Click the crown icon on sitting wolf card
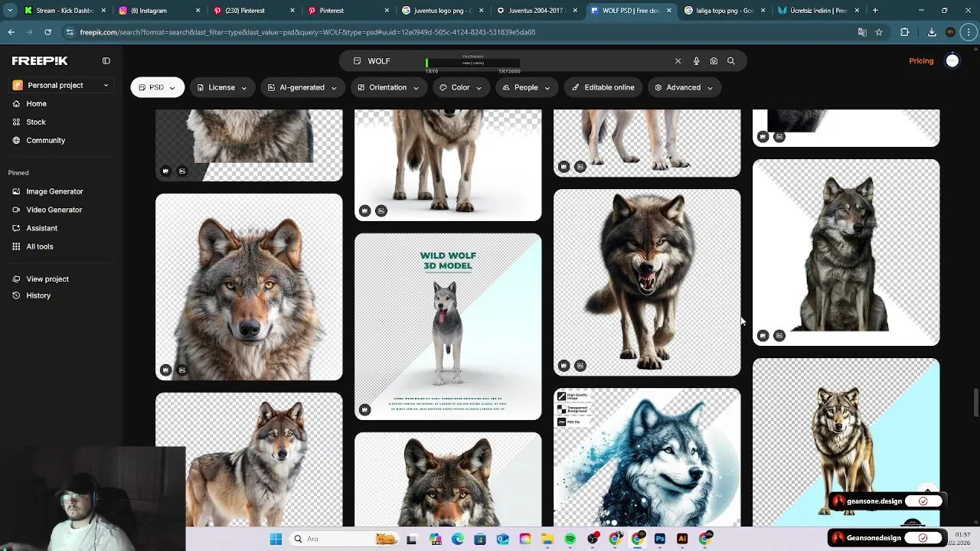This screenshot has width=980, height=551. (763, 335)
